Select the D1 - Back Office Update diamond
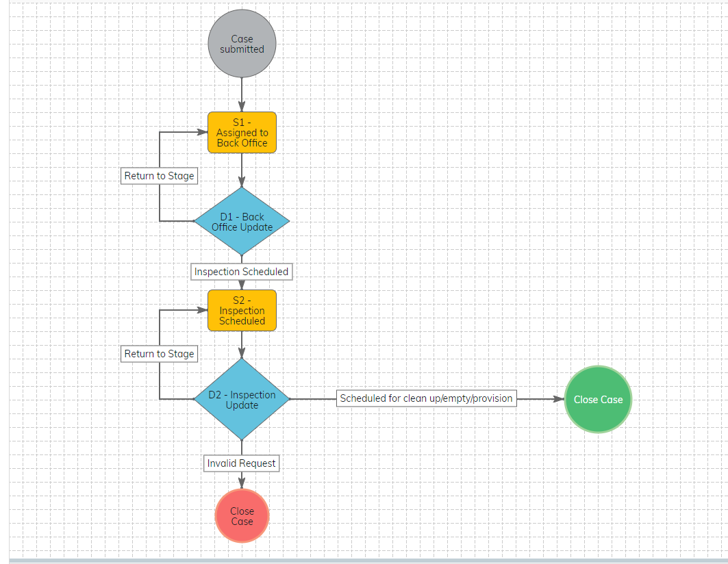Image resolution: width=728 pixels, height=564 pixels. (242, 221)
